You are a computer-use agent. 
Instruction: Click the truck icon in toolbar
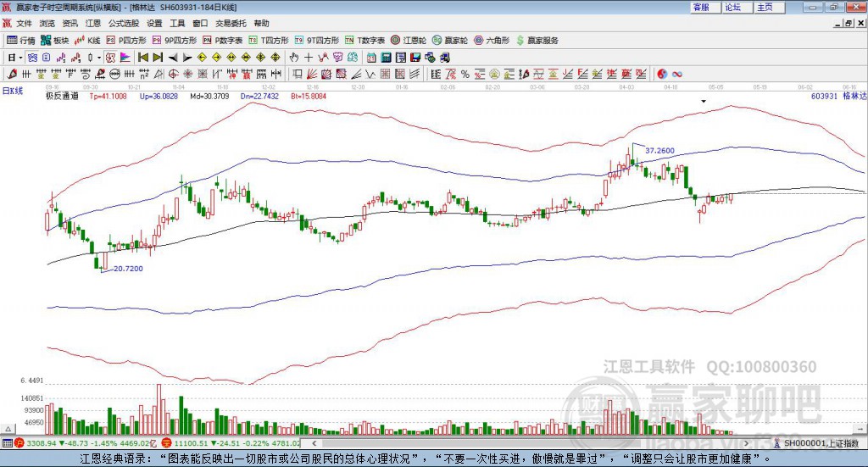[x=444, y=58]
